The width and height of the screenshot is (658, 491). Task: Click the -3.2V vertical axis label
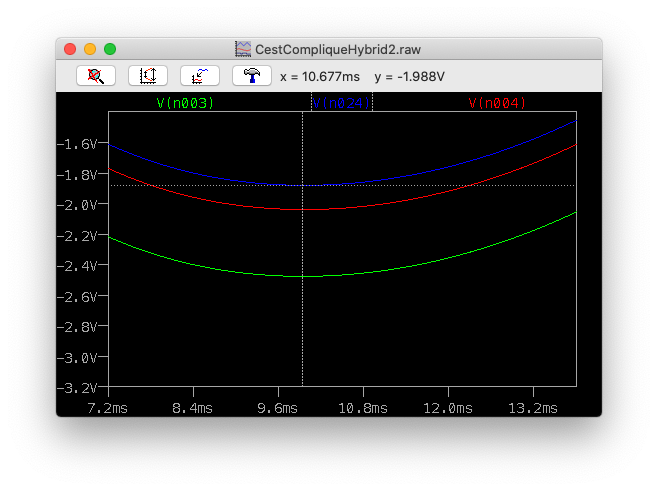tap(77, 388)
